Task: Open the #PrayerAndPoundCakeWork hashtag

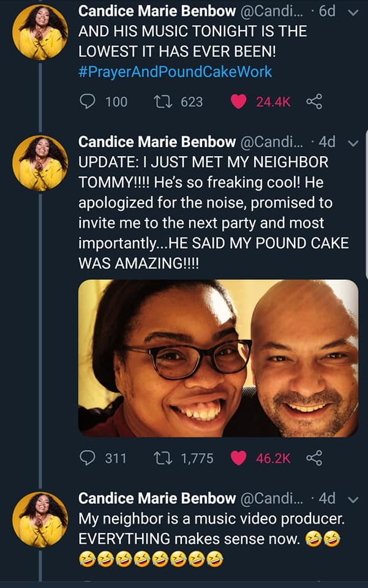Action: point(175,72)
